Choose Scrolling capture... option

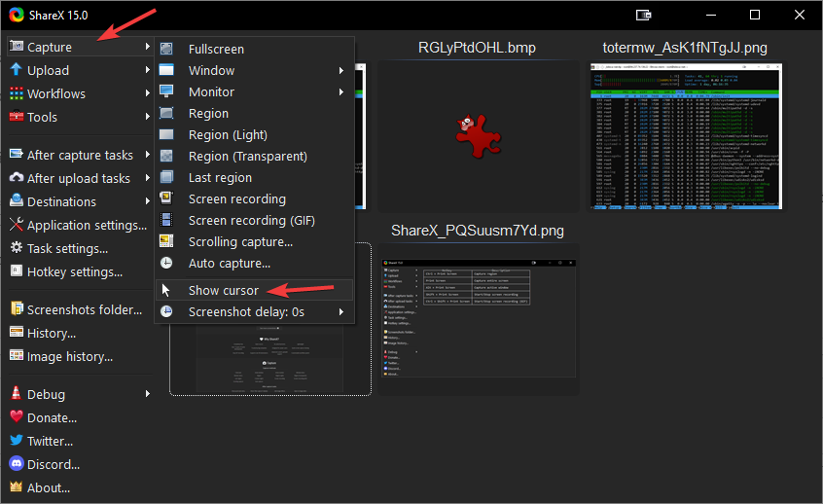coord(240,242)
